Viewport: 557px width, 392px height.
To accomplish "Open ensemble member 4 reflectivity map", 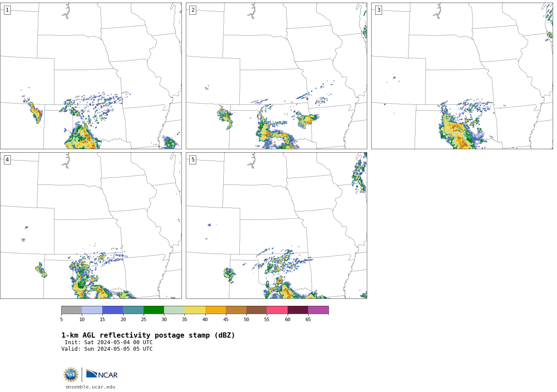I will [x=91, y=225].
